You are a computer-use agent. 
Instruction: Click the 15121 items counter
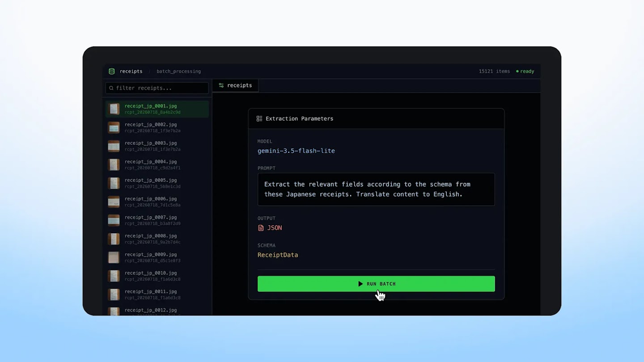pos(494,71)
